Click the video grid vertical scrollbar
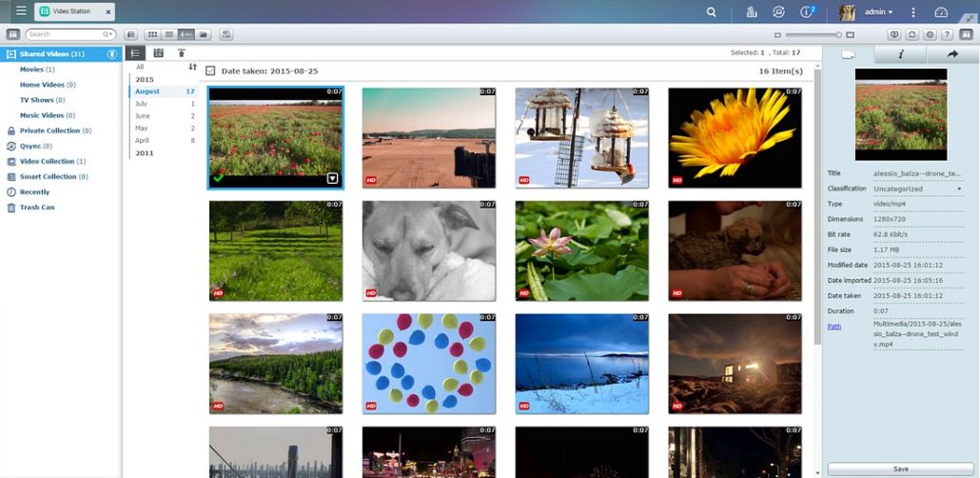This screenshot has width=980, height=478. point(817,207)
